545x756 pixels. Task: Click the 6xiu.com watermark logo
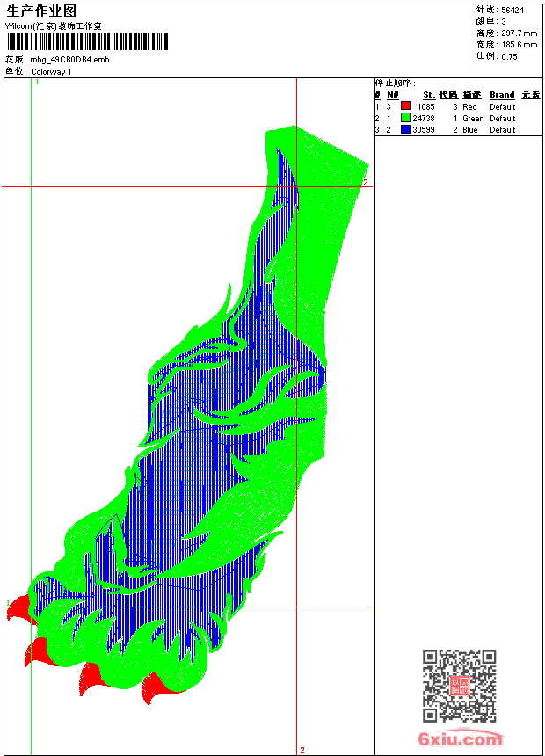tap(461, 738)
